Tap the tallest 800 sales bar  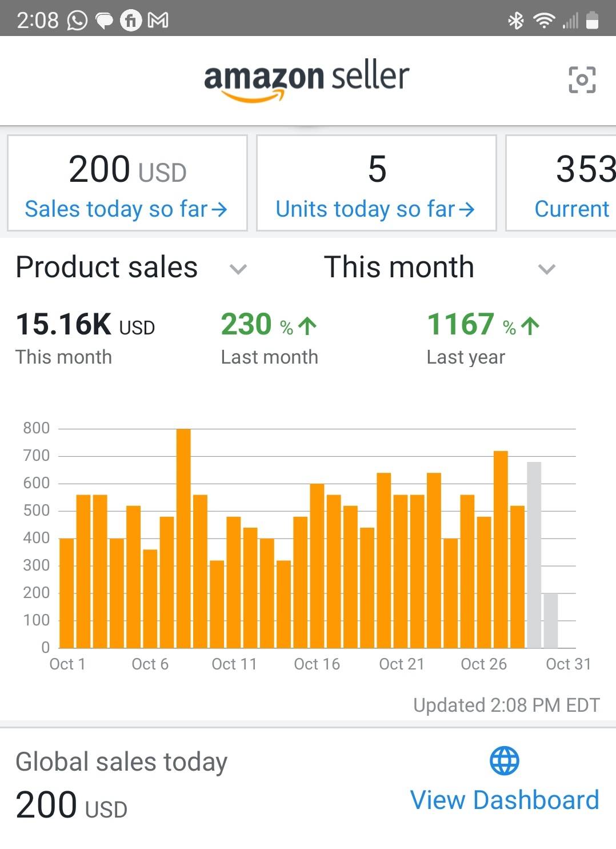pyautogui.click(x=183, y=537)
